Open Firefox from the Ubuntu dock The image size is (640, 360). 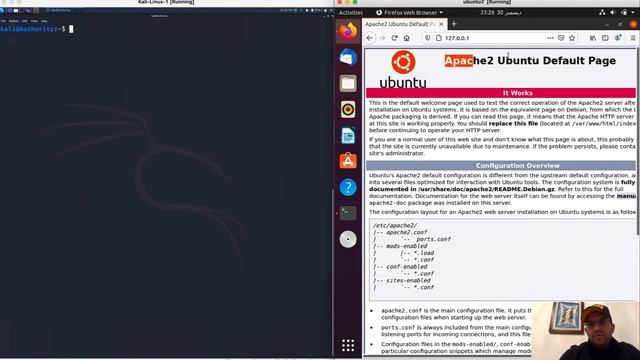tap(348, 31)
